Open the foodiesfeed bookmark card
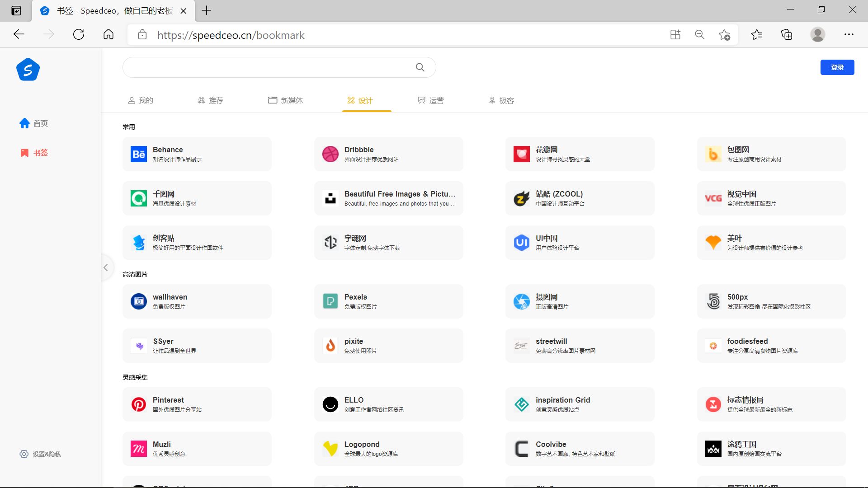 [772, 346]
